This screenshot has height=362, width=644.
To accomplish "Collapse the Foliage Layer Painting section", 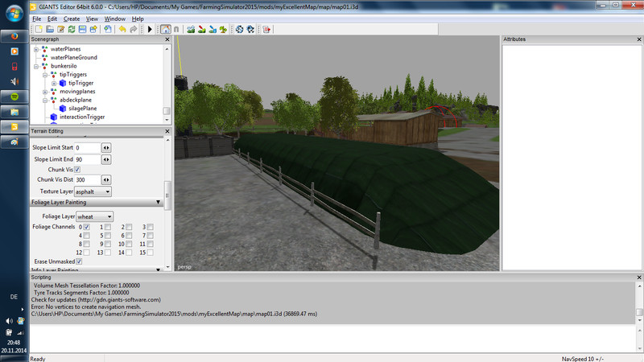I will pos(158,203).
